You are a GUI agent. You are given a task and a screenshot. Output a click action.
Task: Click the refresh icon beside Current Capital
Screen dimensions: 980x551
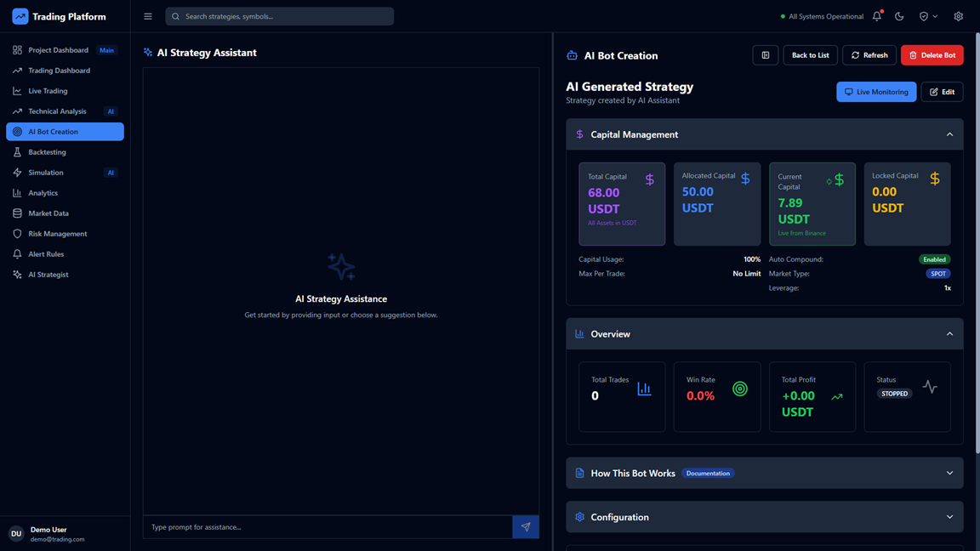pyautogui.click(x=829, y=181)
